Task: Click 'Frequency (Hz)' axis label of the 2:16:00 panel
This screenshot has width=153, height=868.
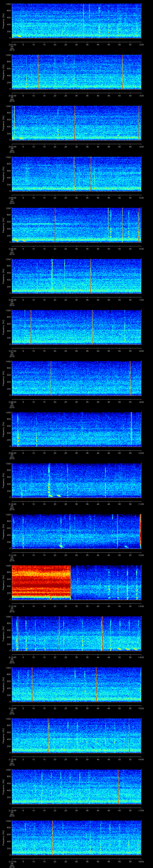Action: coord(3,787)
